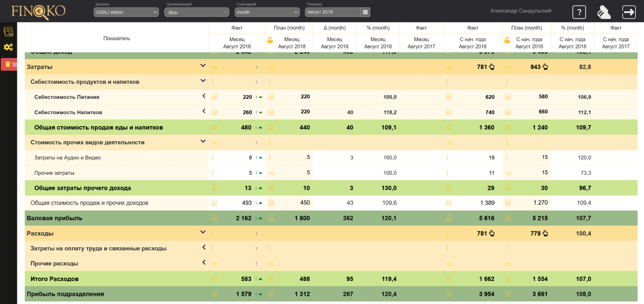Viewport: 644px width, 304px height.
Task: Click the three-dots icon left of 8 in Затраты на Аудио
Action: pyautogui.click(x=213, y=158)
